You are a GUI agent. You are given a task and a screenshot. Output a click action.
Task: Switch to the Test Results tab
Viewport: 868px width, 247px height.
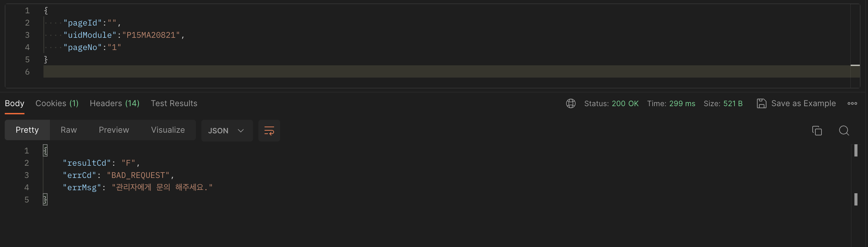coord(174,103)
